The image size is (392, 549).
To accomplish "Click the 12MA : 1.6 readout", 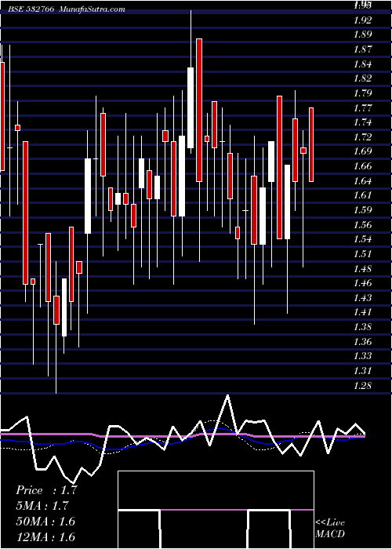I will [x=45, y=536].
